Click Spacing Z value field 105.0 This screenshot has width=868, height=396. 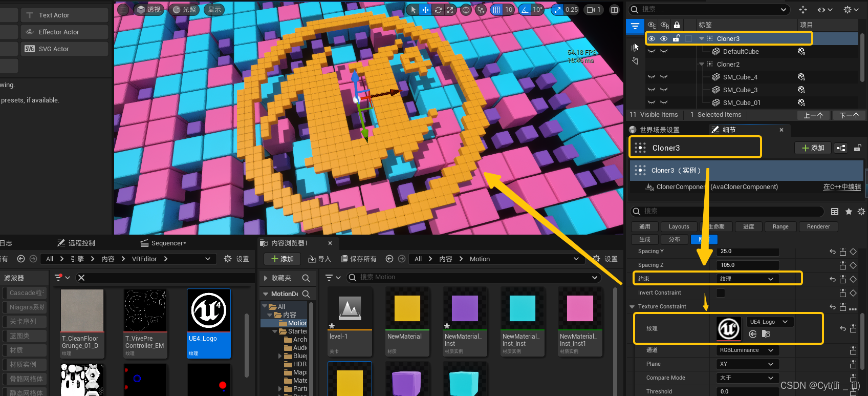(748, 265)
